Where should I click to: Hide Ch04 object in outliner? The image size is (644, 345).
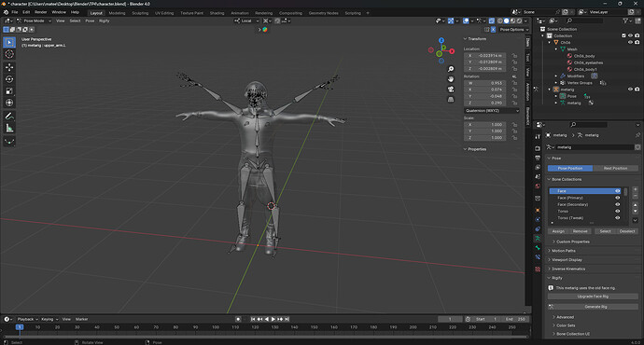(x=630, y=42)
